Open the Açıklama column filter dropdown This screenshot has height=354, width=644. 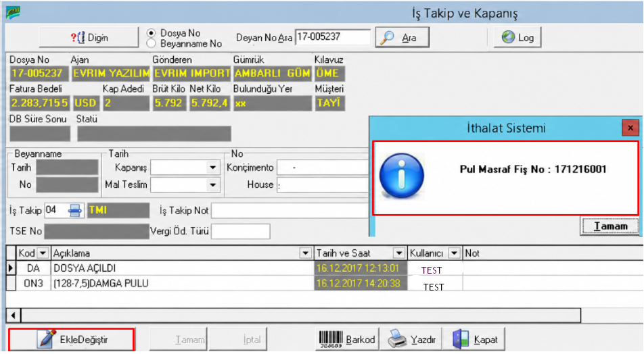pyautogui.click(x=305, y=253)
